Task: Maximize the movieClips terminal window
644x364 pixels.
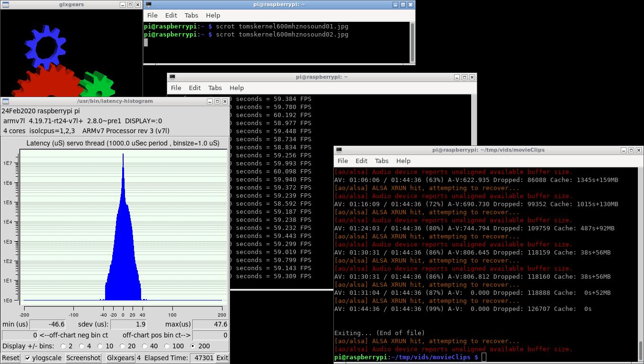Action: coord(631,150)
